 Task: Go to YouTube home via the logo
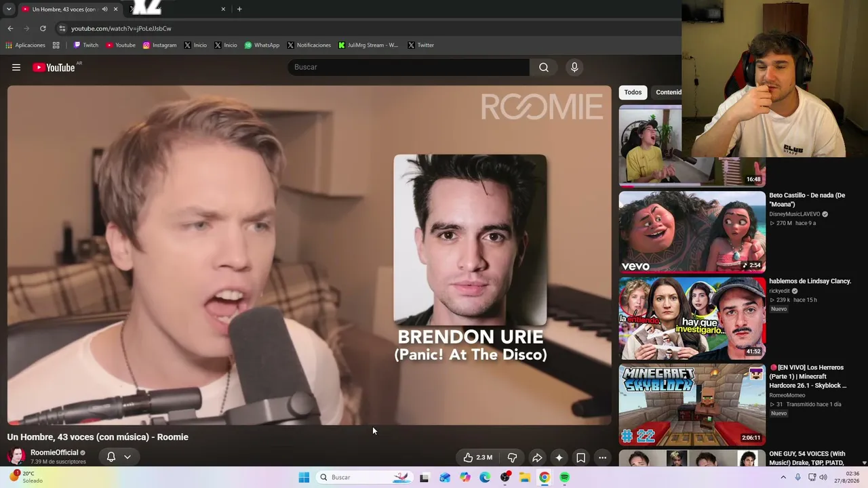coord(54,67)
